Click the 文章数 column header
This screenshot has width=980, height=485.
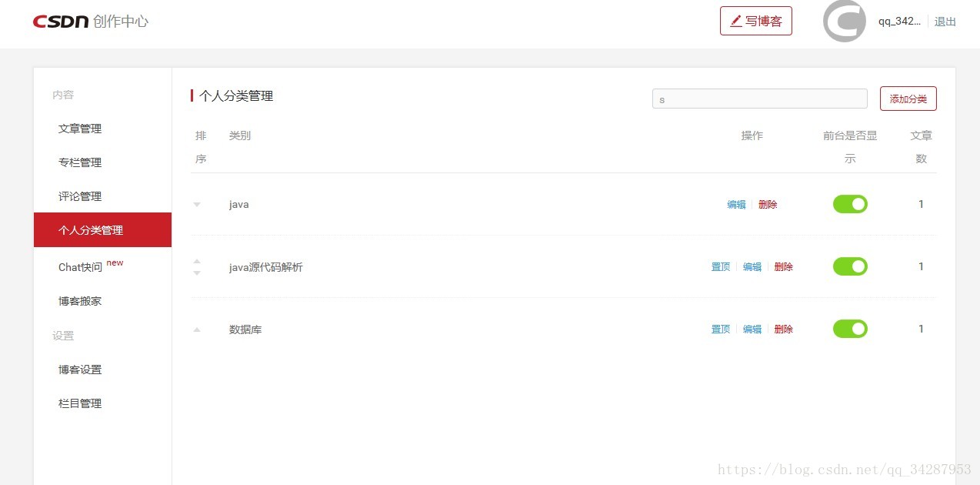click(922, 147)
